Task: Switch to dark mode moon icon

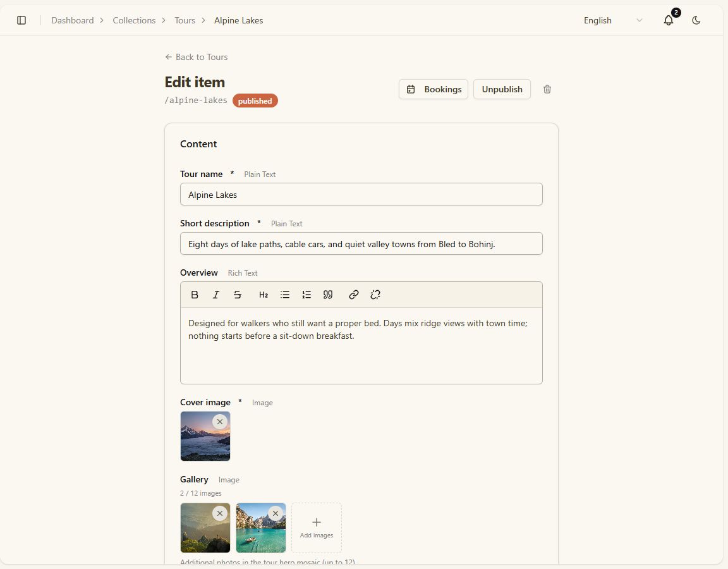Action: [x=696, y=20]
